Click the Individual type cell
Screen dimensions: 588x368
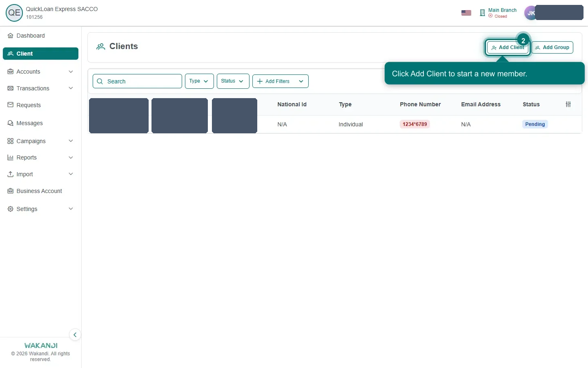[x=351, y=124]
